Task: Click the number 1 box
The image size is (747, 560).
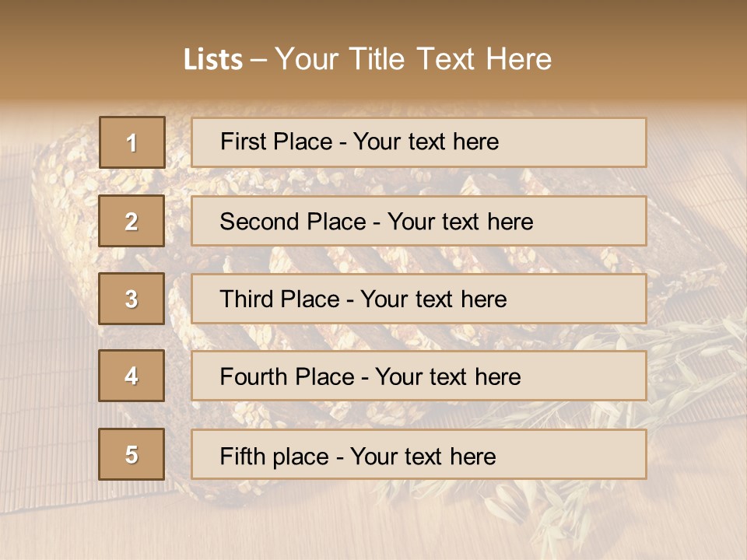Action: 132,142
